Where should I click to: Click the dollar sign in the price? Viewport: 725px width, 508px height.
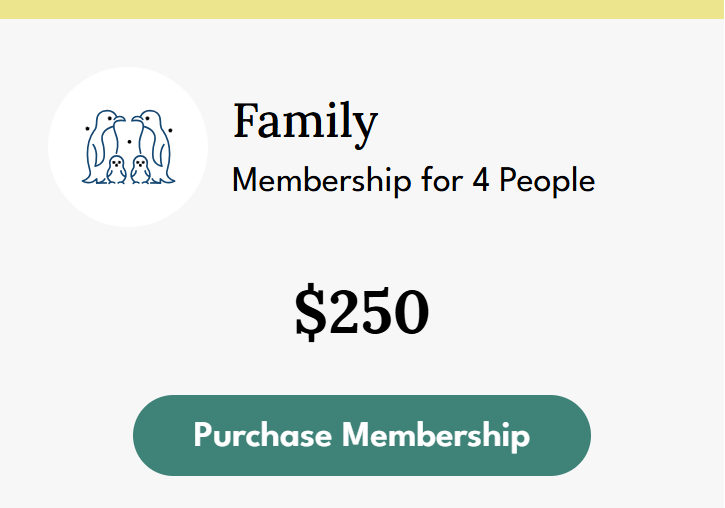311,312
